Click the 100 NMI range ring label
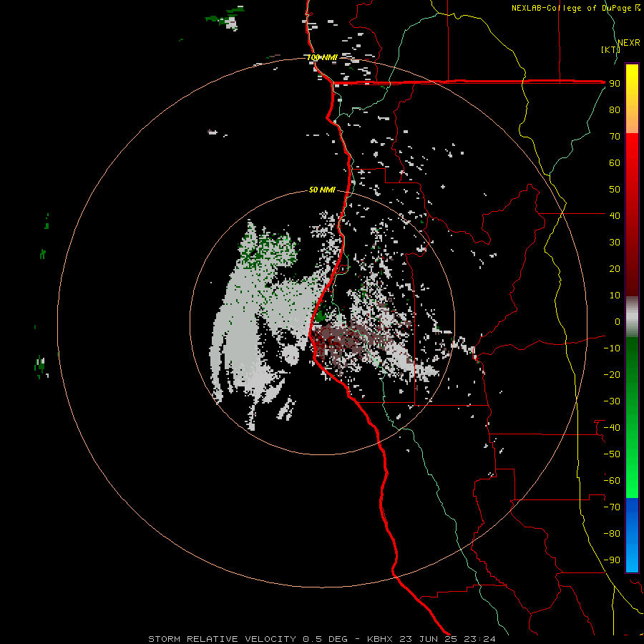This screenshot has width=644, height=644. pyautogui.click(x=322, y=57)
